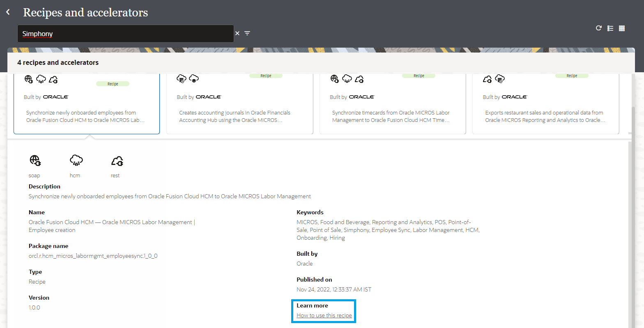Viewport: 644px width, 328px height.
Task: Click REST icon on first recipe card
Action: pos(53,80)
